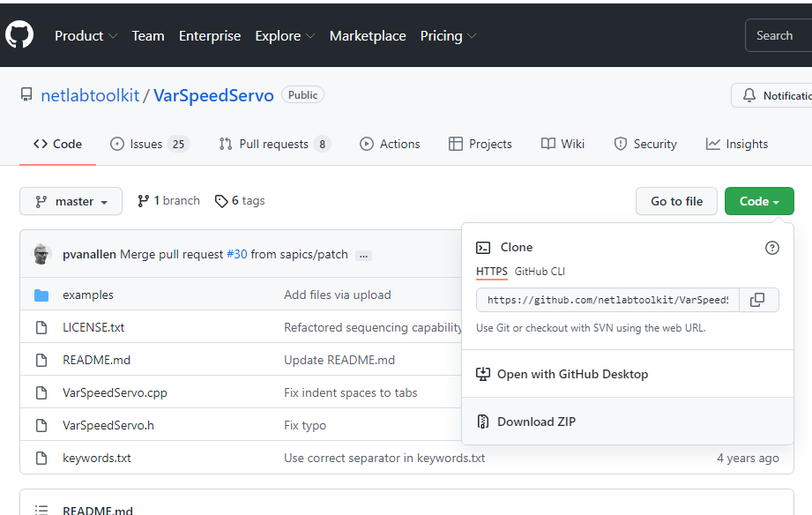Click commit message 'Fix typo'

pyautogui.click(x=305, y=425)
